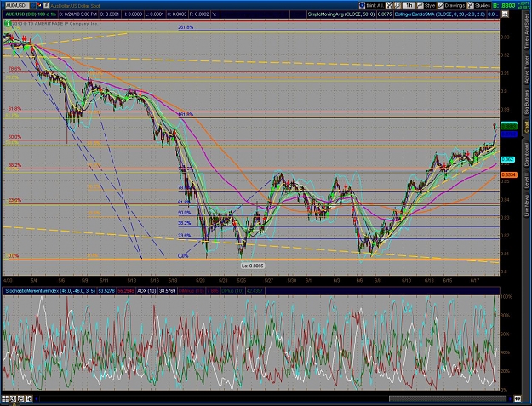Open the Level II side tab
This screenshot has width=532, height=406.
pyautogui.click(x=527, y=181)
